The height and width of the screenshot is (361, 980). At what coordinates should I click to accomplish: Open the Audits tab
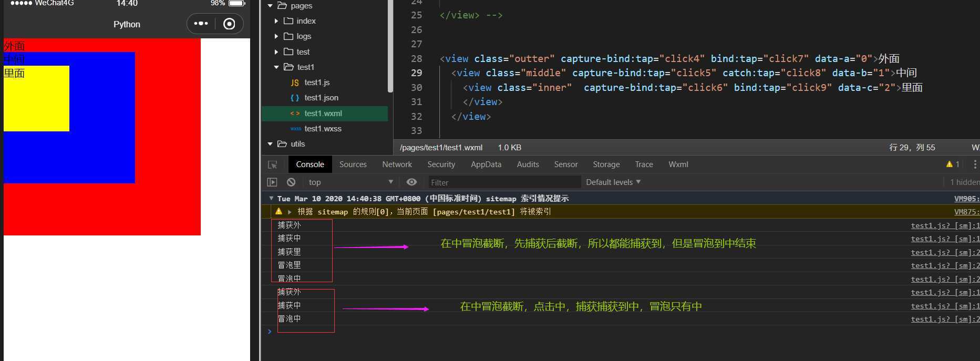[528, 164]
